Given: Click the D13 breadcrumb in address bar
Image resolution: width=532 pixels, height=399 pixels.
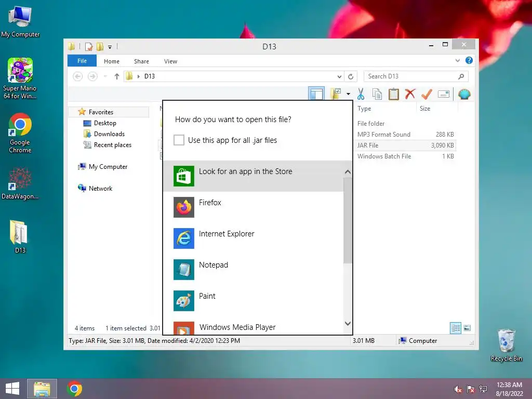Looking at the screenshot, I should coord(150,76).
